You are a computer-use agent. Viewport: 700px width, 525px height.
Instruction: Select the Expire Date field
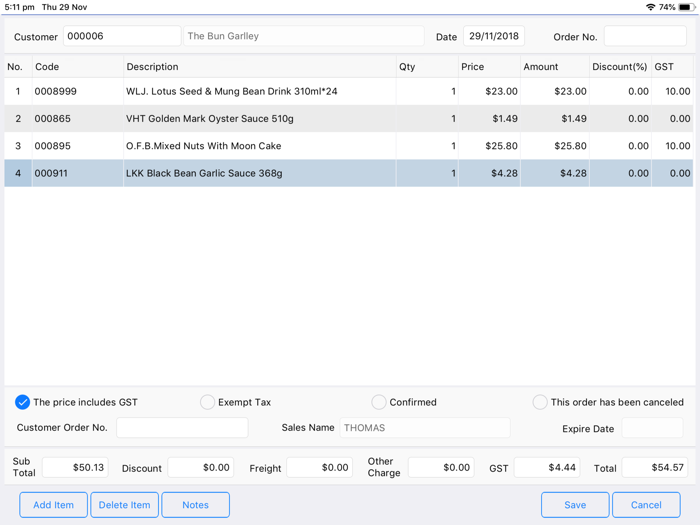point(652,428)
